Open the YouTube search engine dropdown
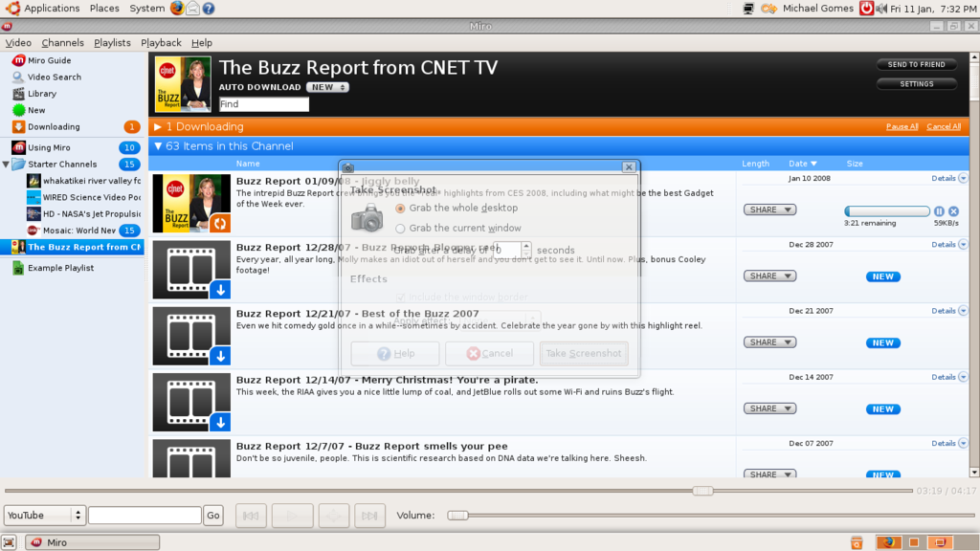Screen dimensions: 980x551 coord(44,516)
